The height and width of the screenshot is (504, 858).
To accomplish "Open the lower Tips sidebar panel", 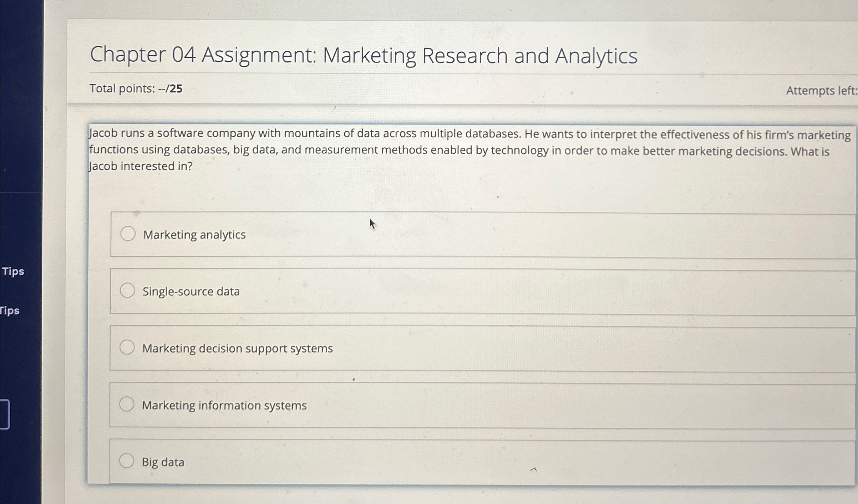I will click(x=9, y=311).
